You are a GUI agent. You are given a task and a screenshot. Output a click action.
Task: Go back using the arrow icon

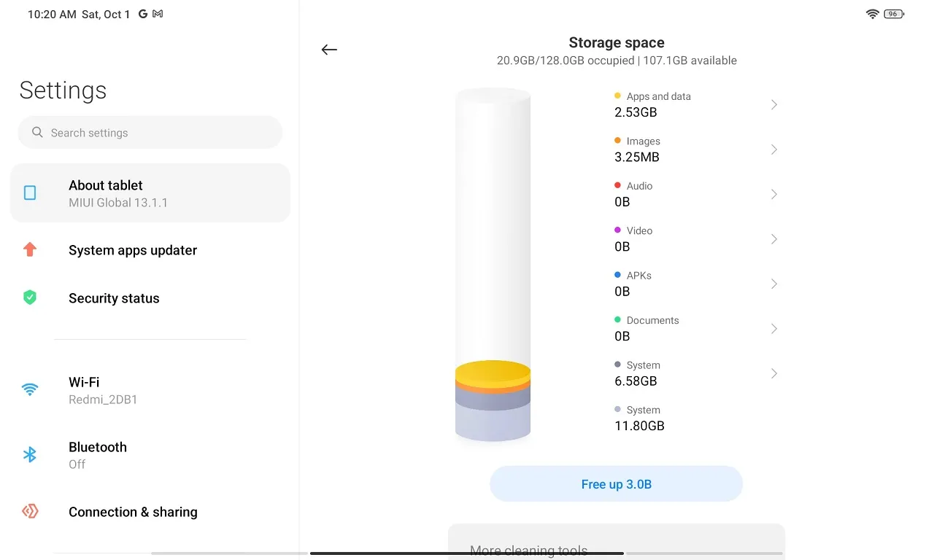(329, 50)
